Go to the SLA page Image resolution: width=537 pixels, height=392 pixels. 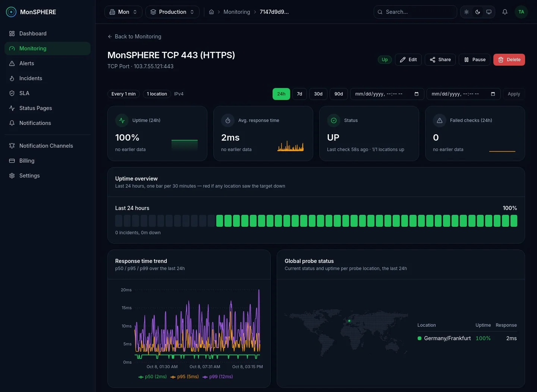click(x=47, y=93)
